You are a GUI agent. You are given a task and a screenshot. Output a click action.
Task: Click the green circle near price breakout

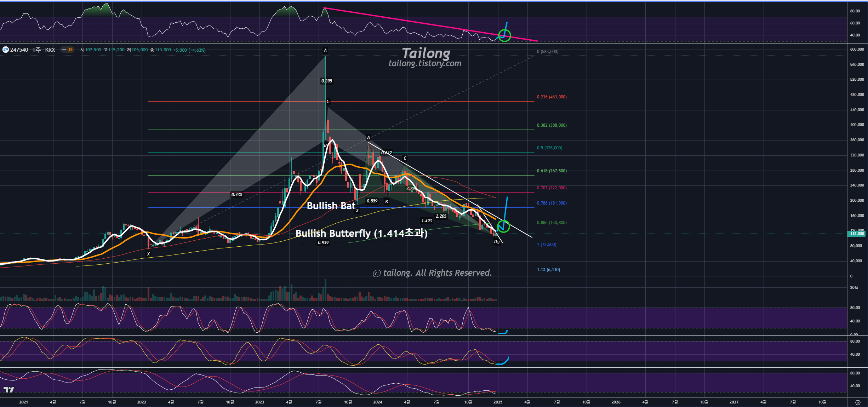click(x=503, y=226)
